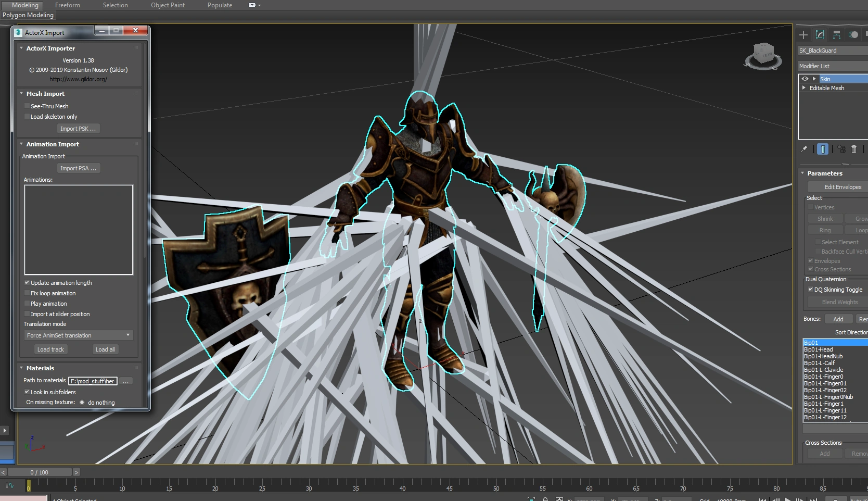
Task: Toggle Skin modifier visibility eye
Action: coord(805,79)
